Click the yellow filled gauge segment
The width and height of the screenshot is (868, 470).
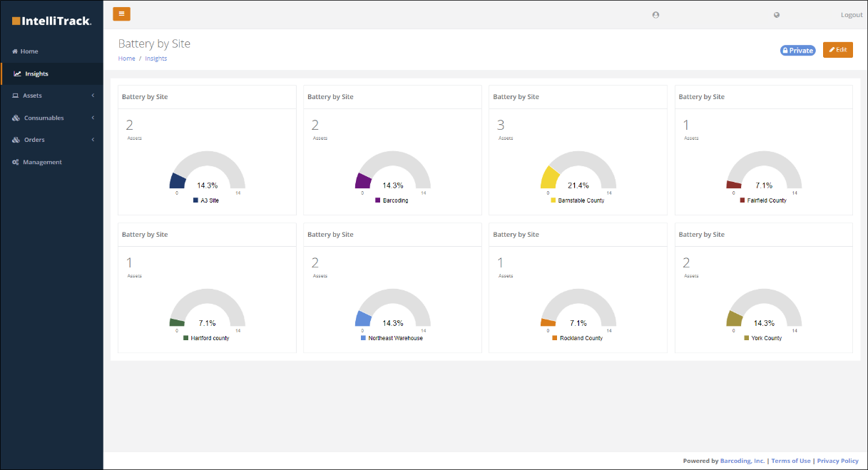(550, 178)
